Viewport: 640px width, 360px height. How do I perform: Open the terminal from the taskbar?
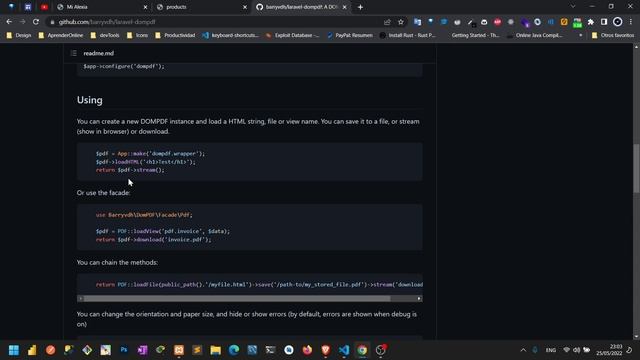[x=270, y=350]
